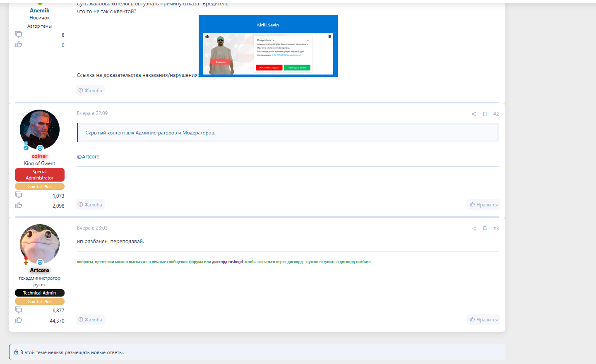Screen dimensions: 596x364
Task: Click the messages icon under coiner's profile
Action: (x=19, y=195)
